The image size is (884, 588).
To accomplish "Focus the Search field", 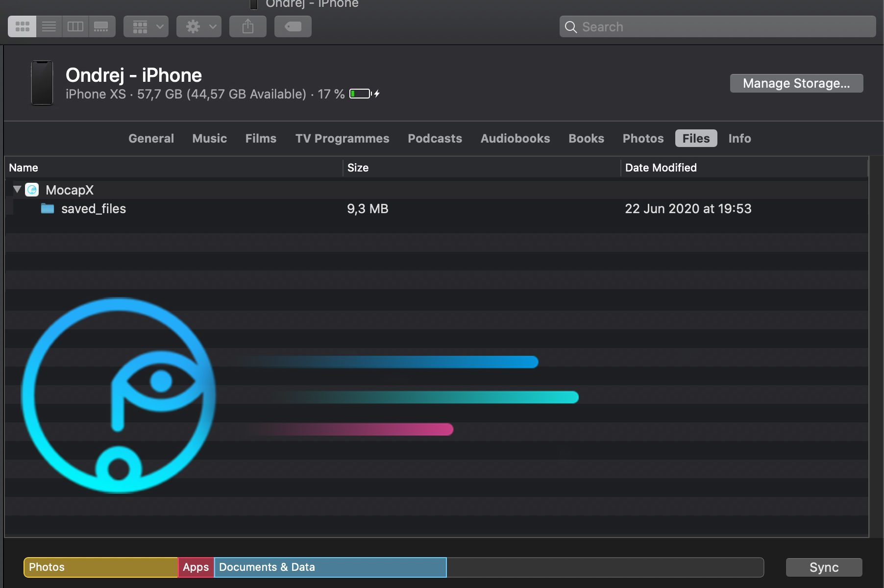I will [717, 26].
